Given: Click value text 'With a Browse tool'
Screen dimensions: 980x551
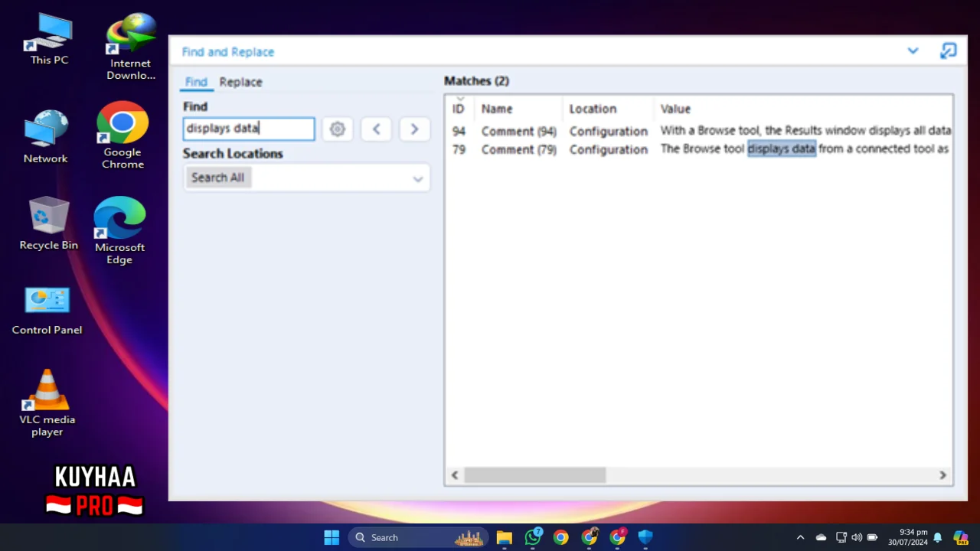Looking at the screenshot, I should pyautogui.click(x=710, y=131).
